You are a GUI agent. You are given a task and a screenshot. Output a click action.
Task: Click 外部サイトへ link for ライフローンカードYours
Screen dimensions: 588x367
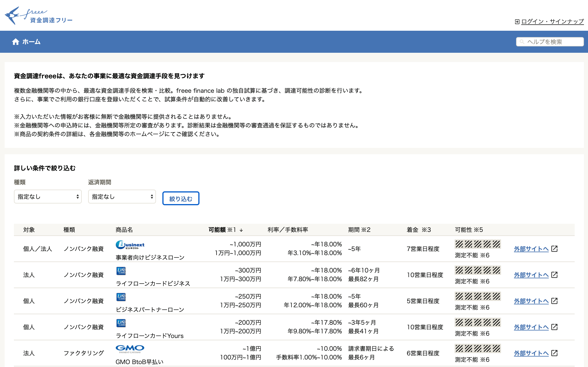[531, 327]
